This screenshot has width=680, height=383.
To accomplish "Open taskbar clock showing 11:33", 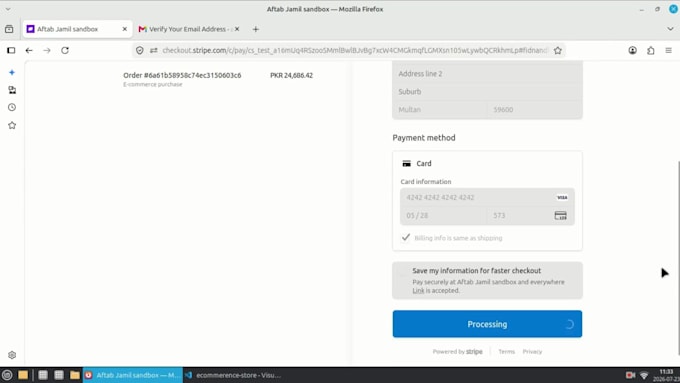I will 667,375.
